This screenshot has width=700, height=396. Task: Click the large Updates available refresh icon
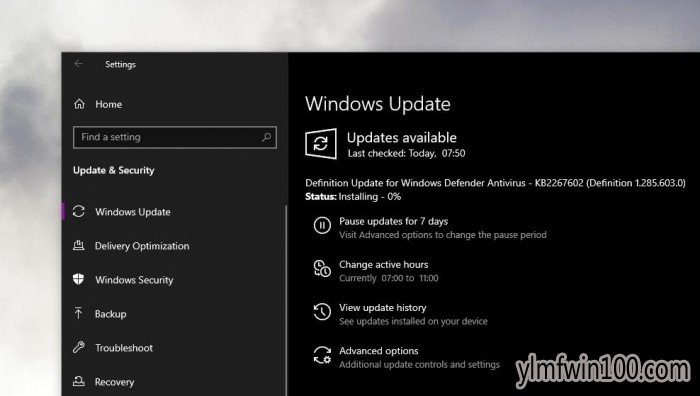pyautogui.click(x=321, y=144)
